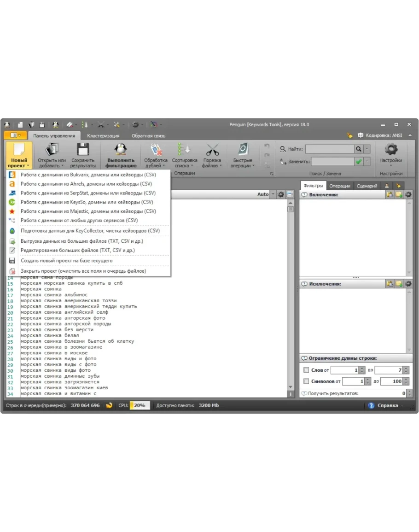This screenshot has width=419, height=532.
Task: Click the Кодировка: ANSI encoding button
Action: pos(380,135)
